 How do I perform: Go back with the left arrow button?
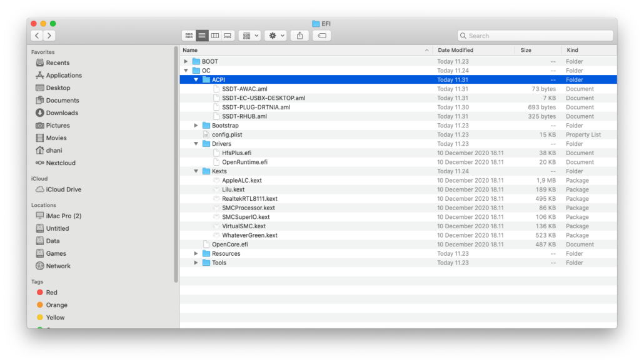37,36
